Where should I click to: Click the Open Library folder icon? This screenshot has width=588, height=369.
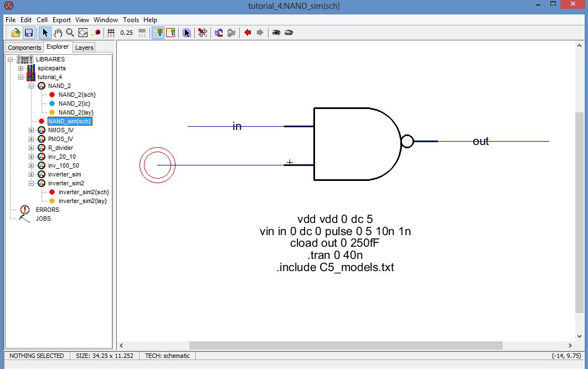pos(16,33)
